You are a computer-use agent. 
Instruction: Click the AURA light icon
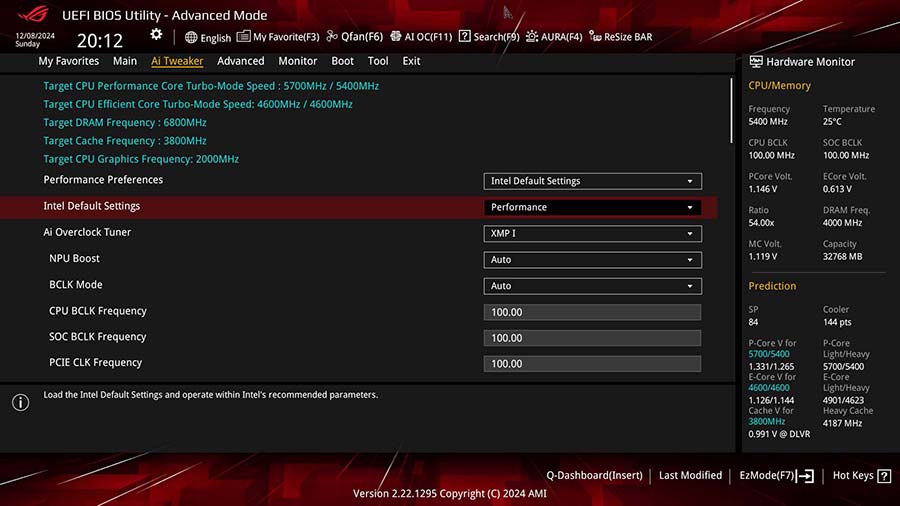point(532,36)
